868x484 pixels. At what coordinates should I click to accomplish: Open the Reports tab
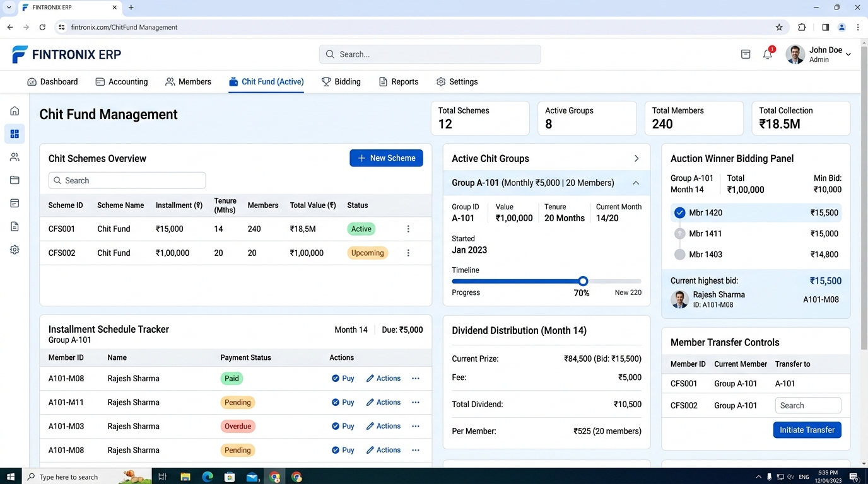pyautogui.click(x=398, y=82)
